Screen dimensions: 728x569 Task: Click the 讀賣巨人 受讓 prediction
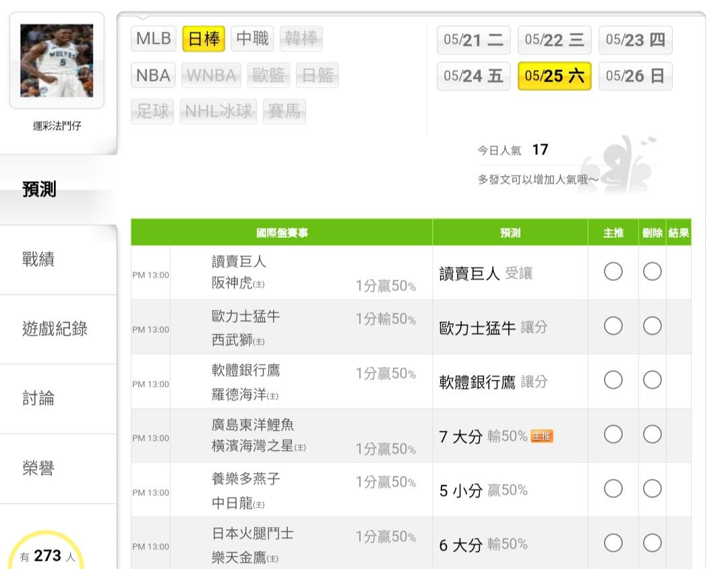pos(485,273)
